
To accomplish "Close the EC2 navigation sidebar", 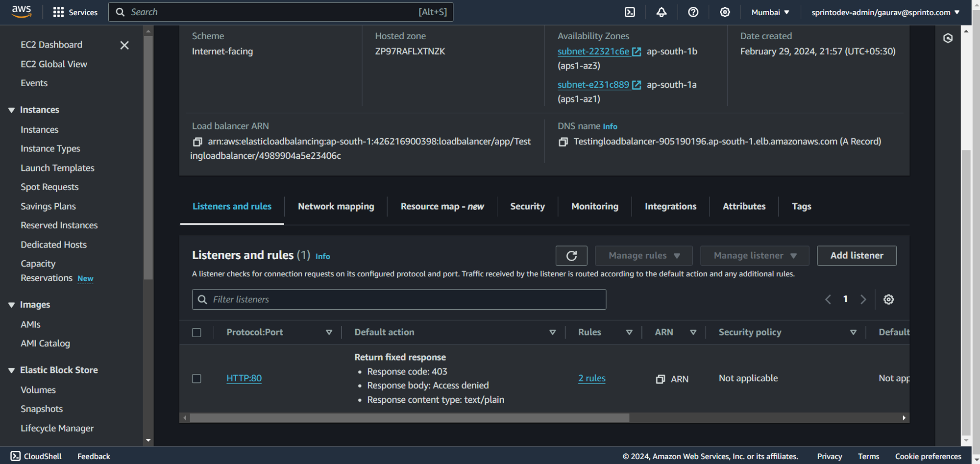I will (124, 45).
